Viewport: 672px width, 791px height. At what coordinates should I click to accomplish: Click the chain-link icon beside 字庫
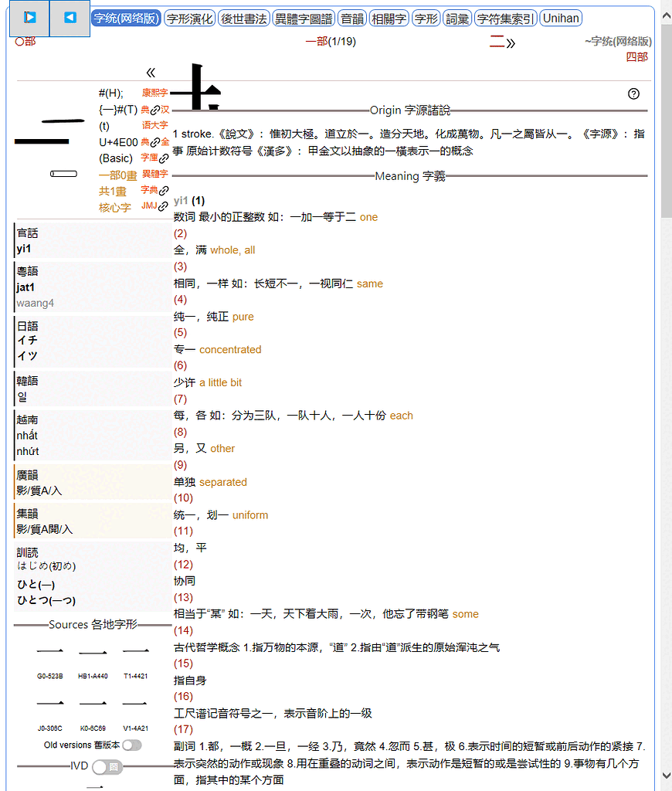(164, 159)
